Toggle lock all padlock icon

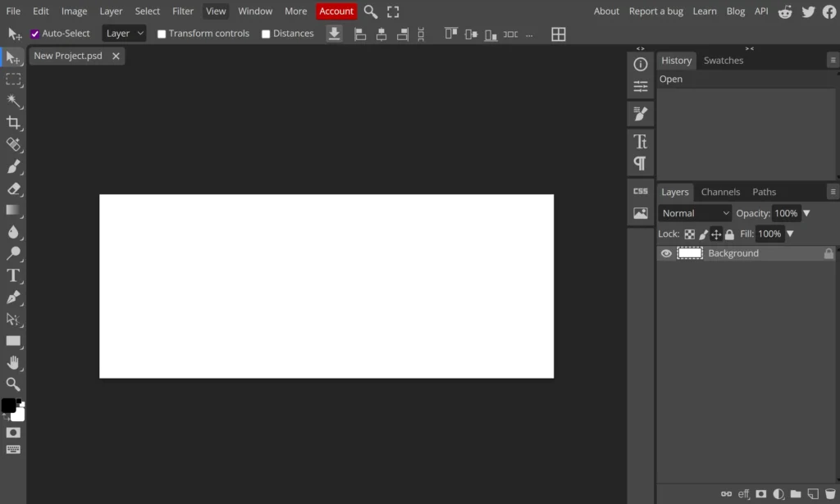729,234
